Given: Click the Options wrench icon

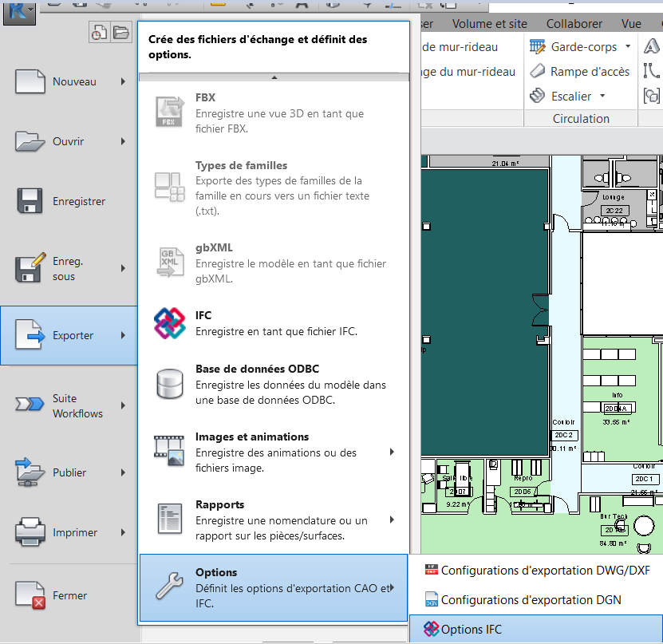Looking at the screenshot, I should (x=169, y=587).
